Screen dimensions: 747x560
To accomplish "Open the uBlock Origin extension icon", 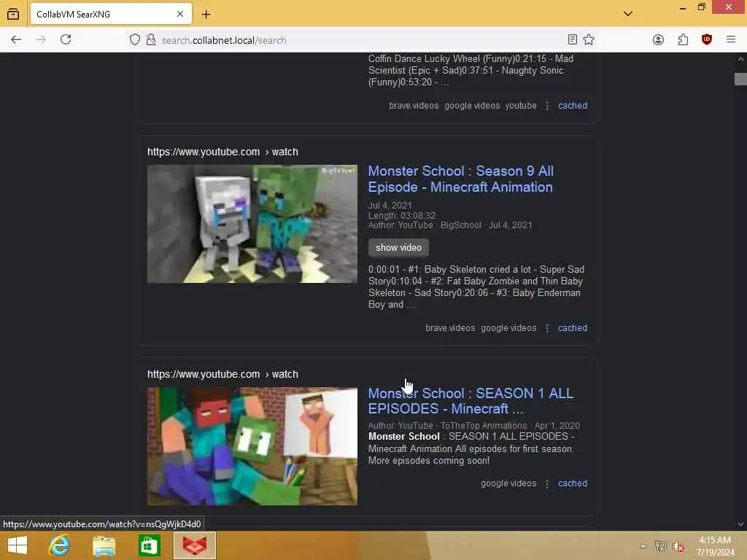I will click(707, 39).
